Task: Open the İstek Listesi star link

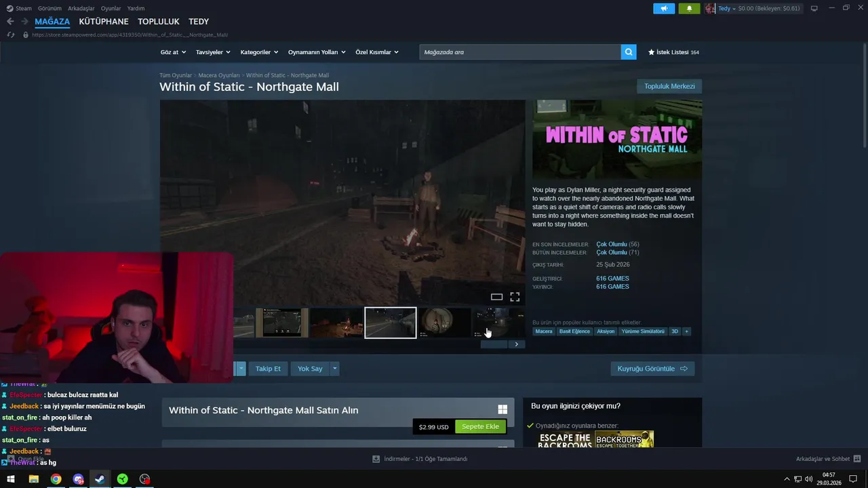Action: (x=673, y=52)
